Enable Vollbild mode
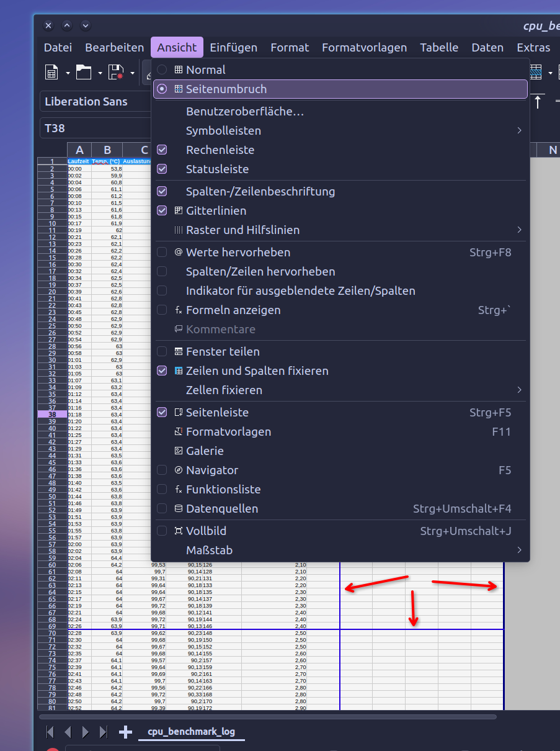560x751 pixels. click(340, 531)
